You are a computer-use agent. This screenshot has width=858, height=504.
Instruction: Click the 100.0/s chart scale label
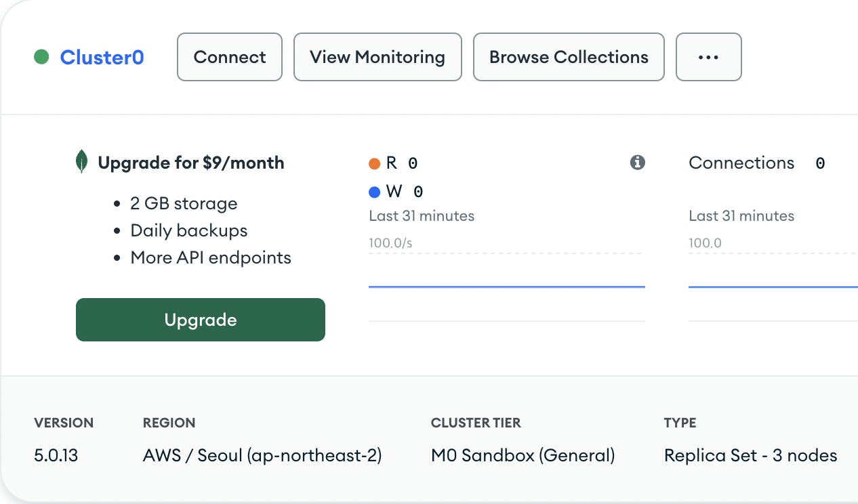click(x=390, y=243)
